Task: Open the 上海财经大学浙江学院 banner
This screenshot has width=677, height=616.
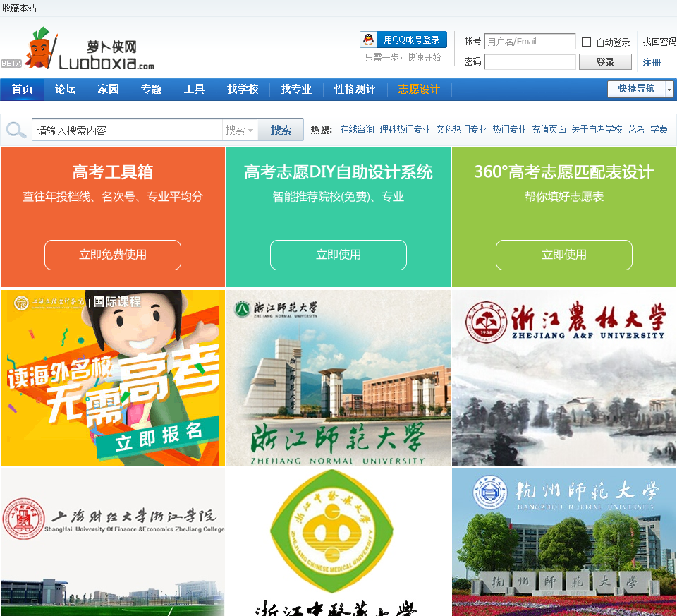Action: [x=113, y=542]
